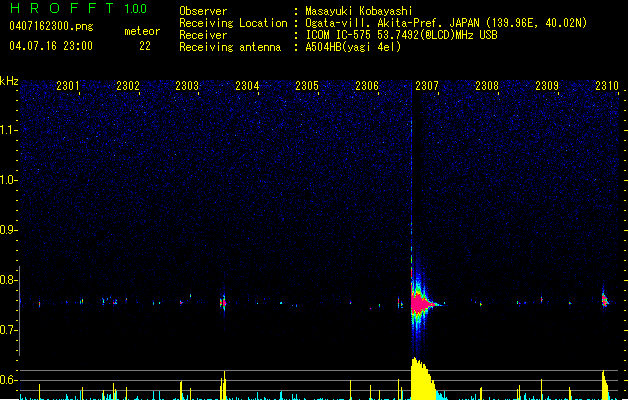The image size is (629, 400).
Task: Click the 2304 time marker
Action: point(247,86)
